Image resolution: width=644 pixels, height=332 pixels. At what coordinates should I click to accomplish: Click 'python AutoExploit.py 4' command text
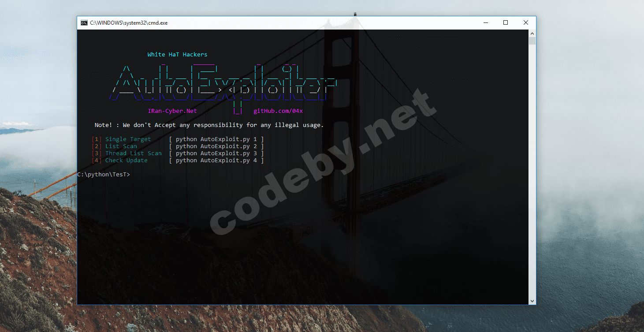216,160
